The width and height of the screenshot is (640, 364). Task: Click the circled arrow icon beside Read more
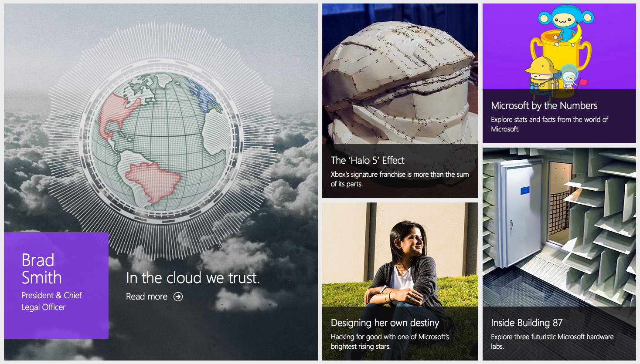pos(178,297)
